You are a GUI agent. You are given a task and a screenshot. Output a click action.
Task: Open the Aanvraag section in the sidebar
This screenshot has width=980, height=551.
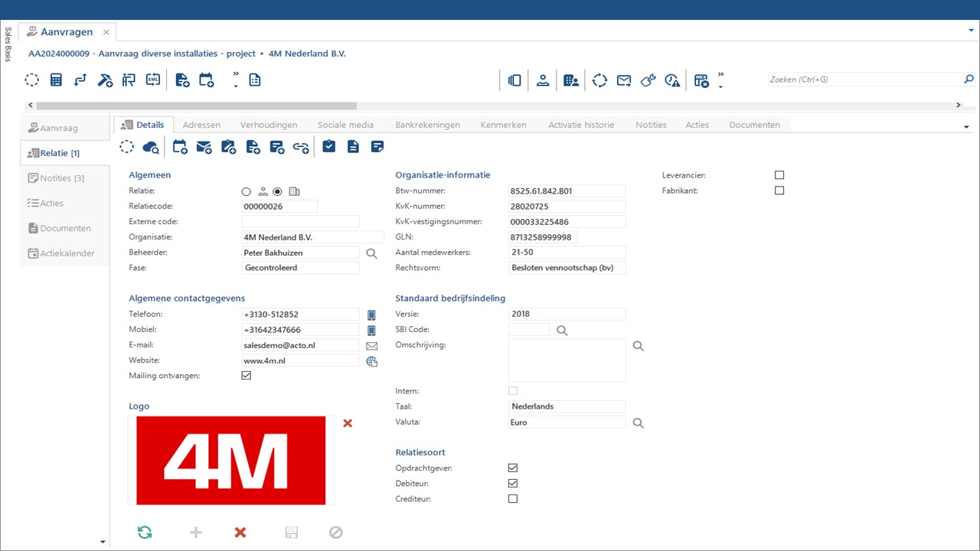click(65, 128)
